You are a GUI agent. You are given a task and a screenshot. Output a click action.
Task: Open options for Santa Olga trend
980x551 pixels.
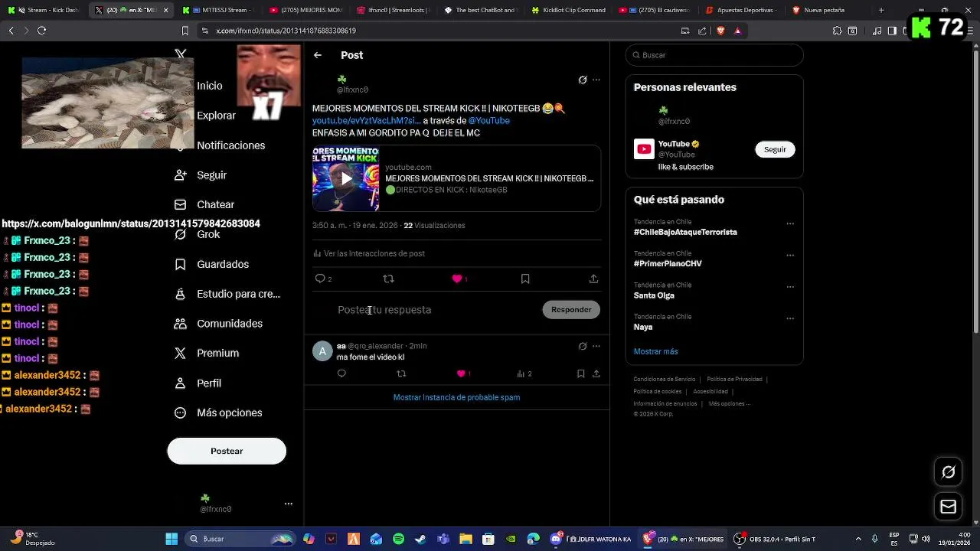(x=790, y=287)
